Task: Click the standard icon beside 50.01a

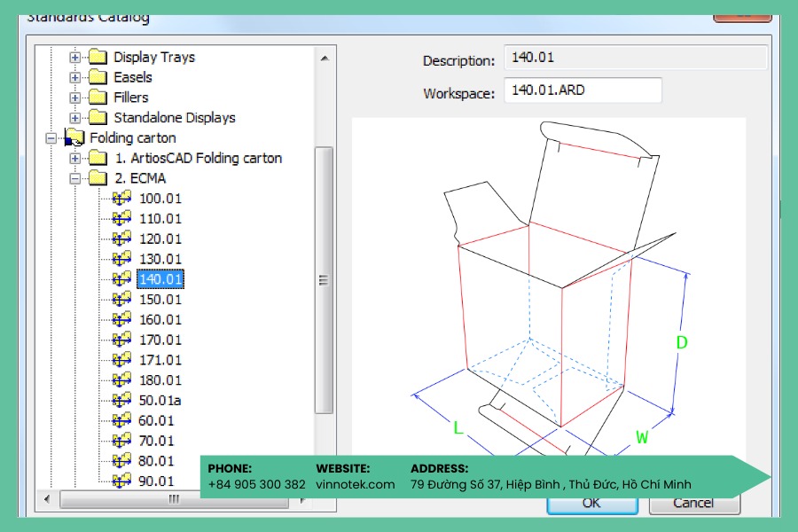Action: [x=121, y=400]
